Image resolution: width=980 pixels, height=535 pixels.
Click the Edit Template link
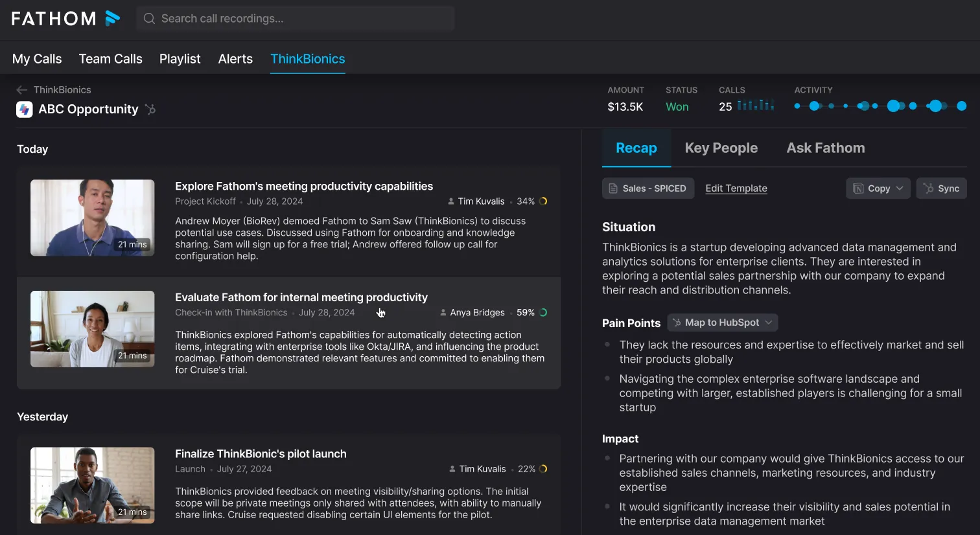[x=736, y=188]
